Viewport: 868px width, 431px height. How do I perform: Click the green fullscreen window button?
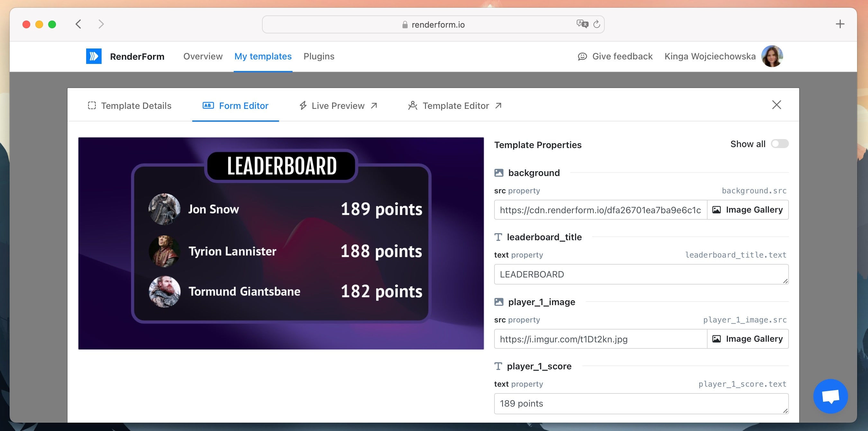click(52, 24)
